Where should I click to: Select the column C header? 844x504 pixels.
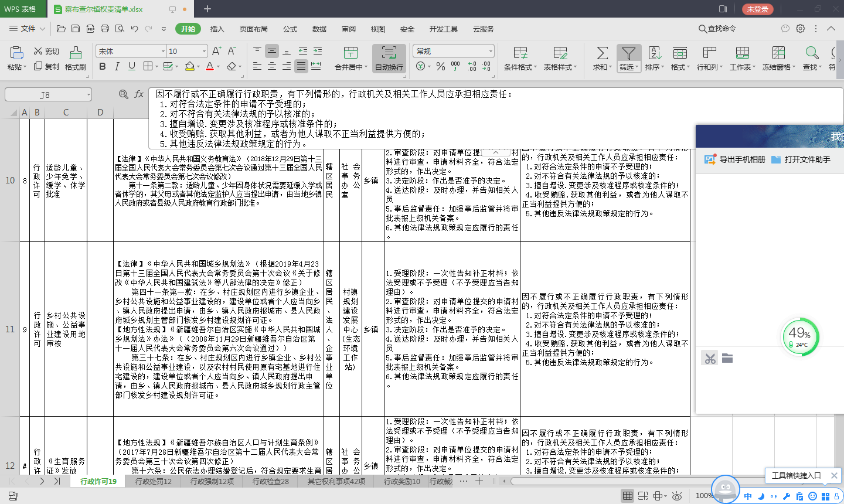coord(66,112)
